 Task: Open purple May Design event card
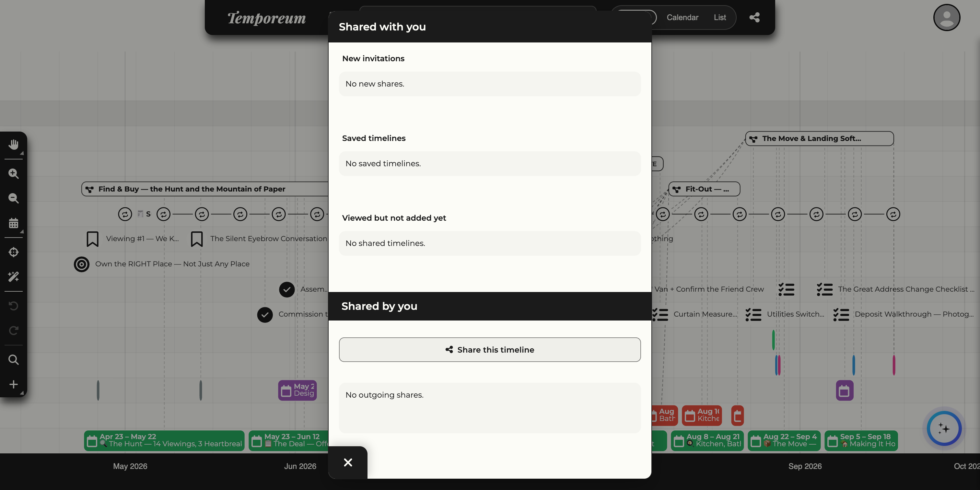pos(297,390)
